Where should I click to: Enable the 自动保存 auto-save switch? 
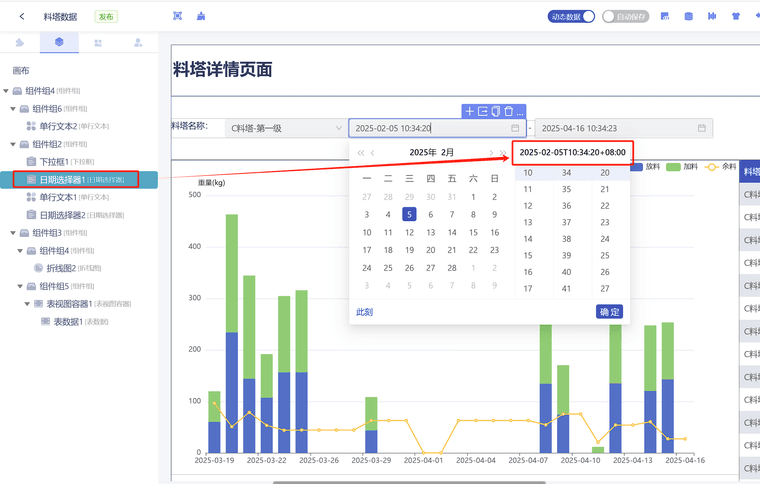click(625, 16)
